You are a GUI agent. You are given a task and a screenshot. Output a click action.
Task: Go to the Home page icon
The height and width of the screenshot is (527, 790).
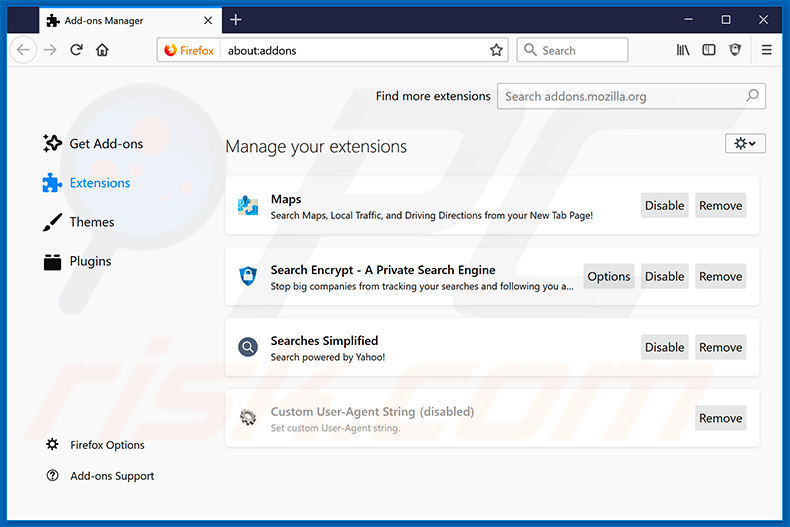(x=102, y=50)
